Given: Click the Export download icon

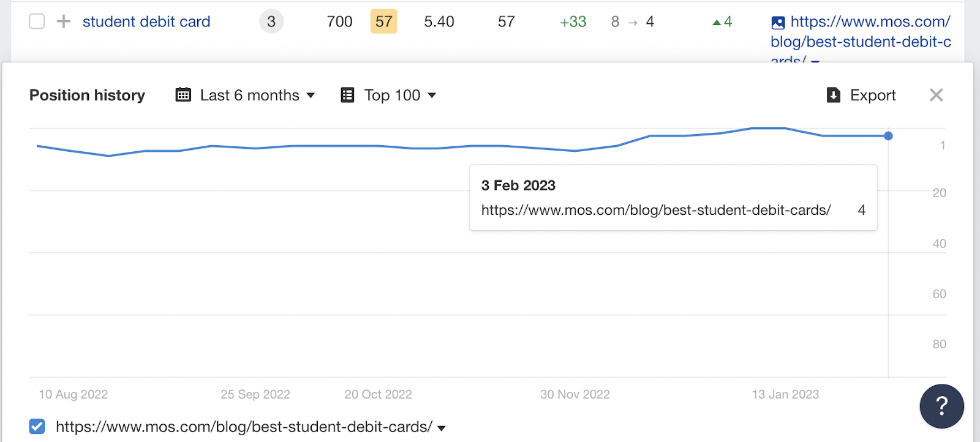Looking at the screenshot, I should (x=834, y=95).
